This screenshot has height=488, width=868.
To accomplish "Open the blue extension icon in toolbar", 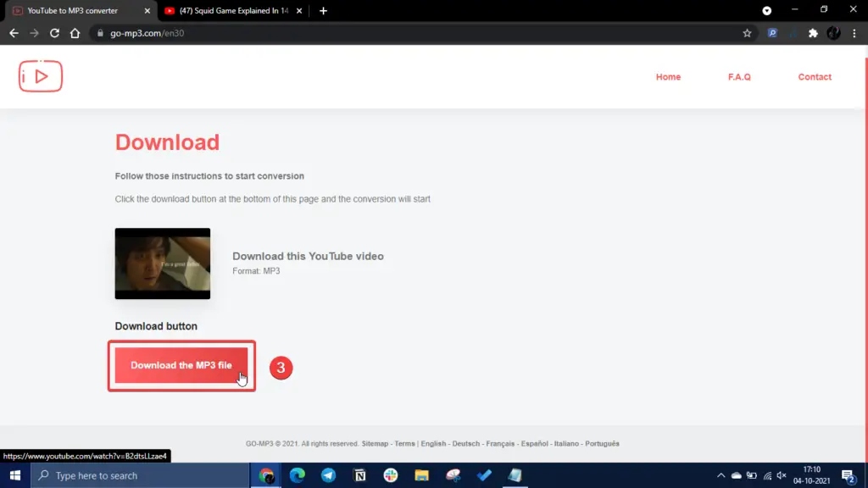I will 772,33.
